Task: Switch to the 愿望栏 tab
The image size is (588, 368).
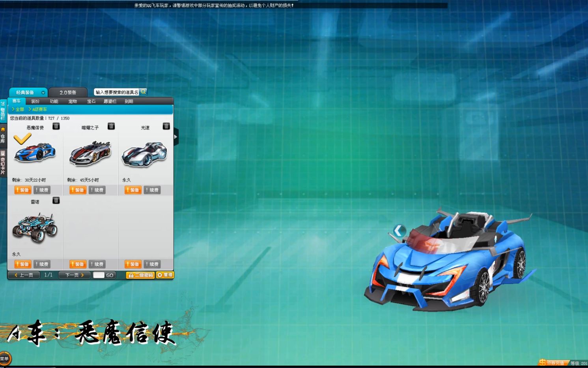Action: click(x=110, y=101)
